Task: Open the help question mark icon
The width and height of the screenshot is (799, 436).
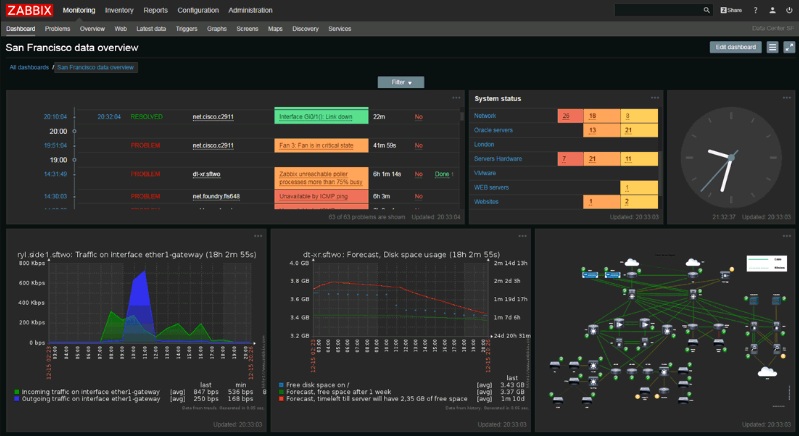Action: click(755, 10)
